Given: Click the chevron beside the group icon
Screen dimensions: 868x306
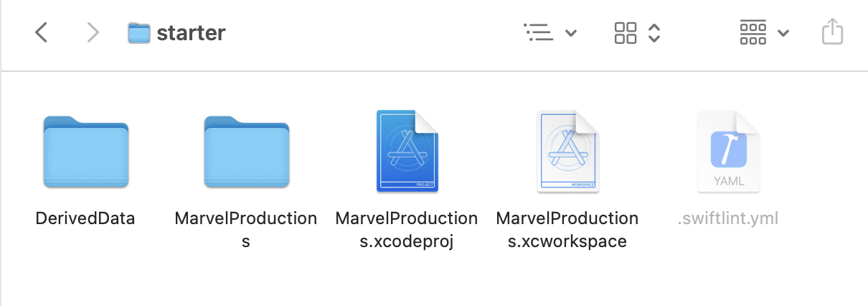Looking at the screenshot, I should click(783, 33).
